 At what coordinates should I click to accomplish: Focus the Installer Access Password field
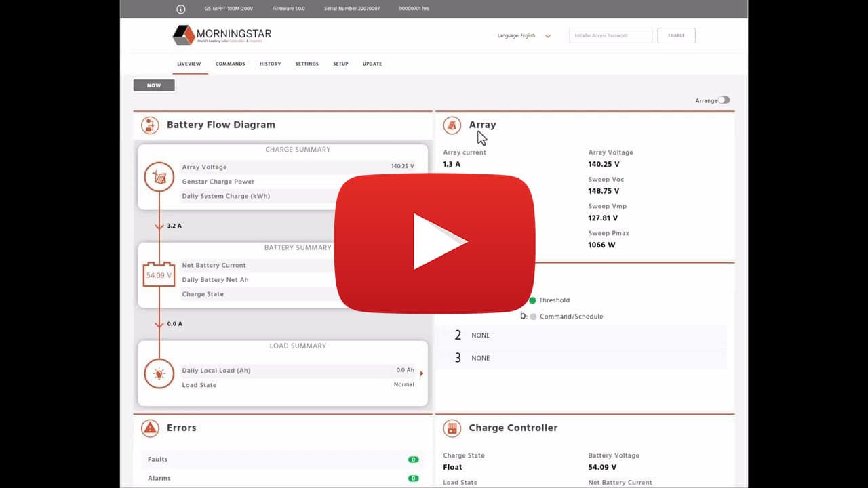pos(610,35)
